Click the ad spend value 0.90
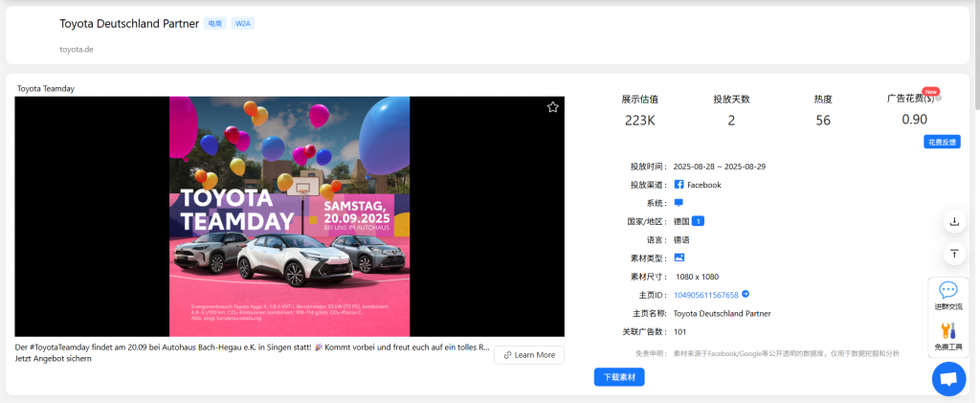Screen dimensions: 980x403 [x=914, y=120]
